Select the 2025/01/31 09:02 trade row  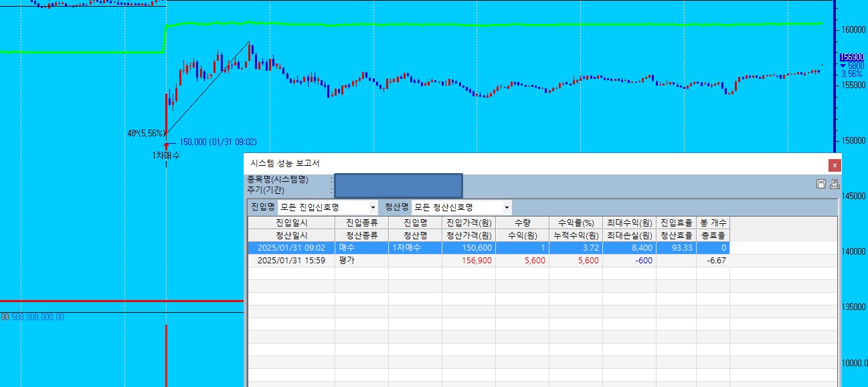pyautogui.click(x=291, y=248)
